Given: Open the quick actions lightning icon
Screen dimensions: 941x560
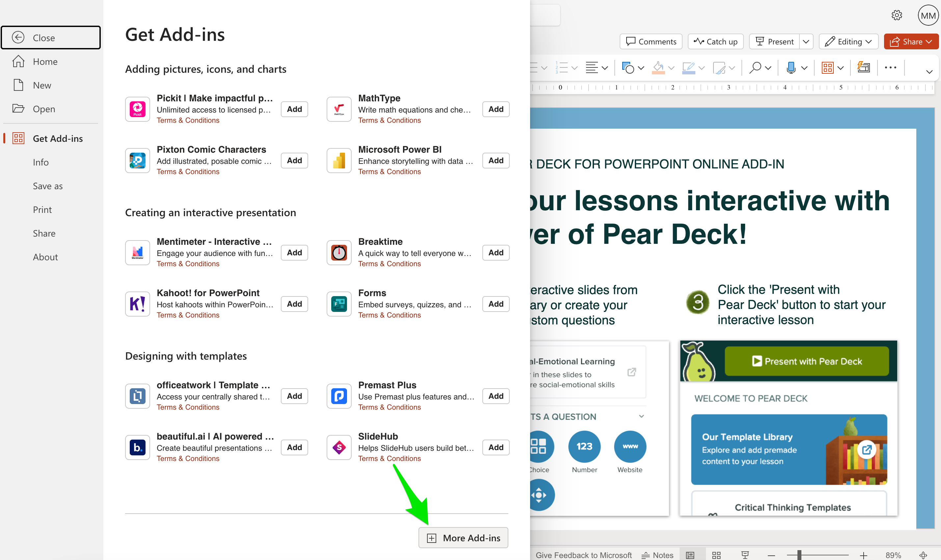Looking at the screenshot, I should point(864,67).
